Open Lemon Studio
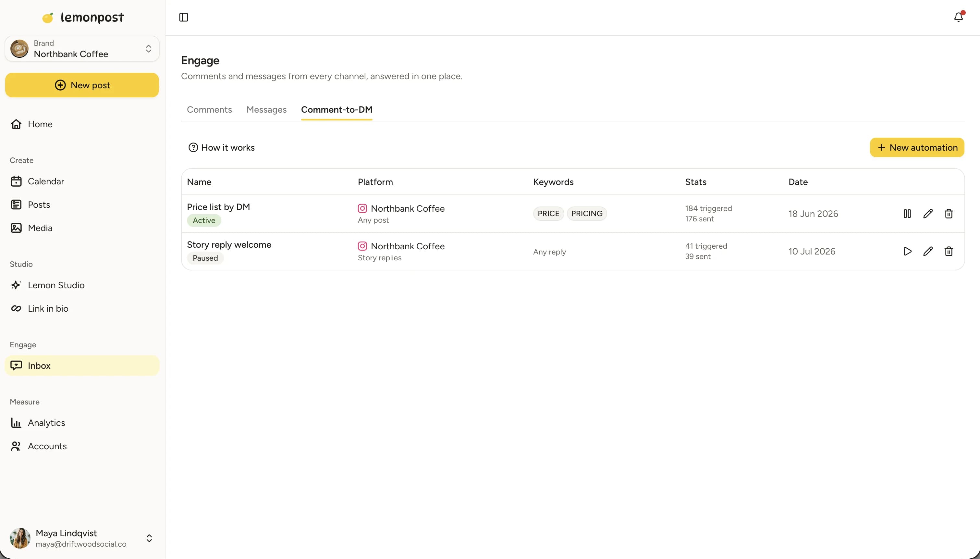The image size is (980, 559). click(82, 285)
